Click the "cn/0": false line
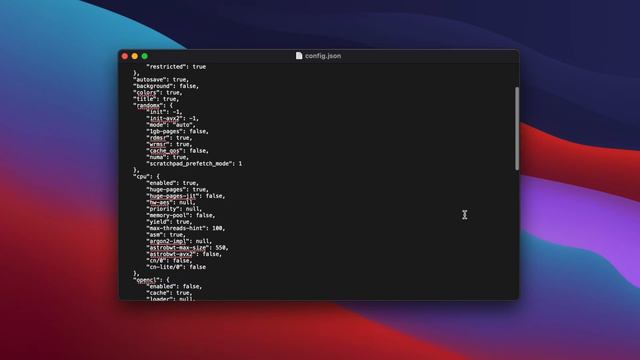Image resolution: width=640 pixels, height=360 pixels. 169,261
